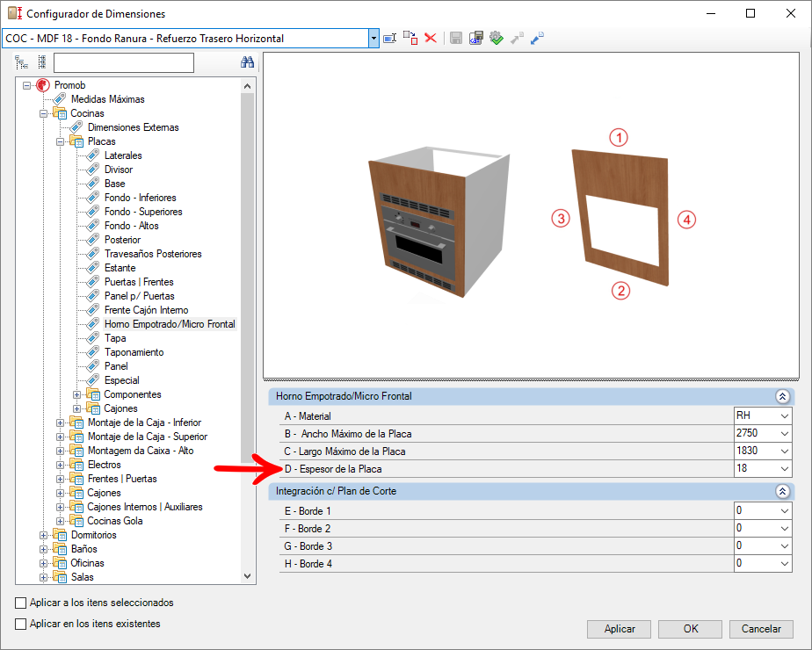This screenshot has height=650, width=812.
Task: Collapse Integración c/ Plan de Corte section
Action: click(x=782, y=491)
